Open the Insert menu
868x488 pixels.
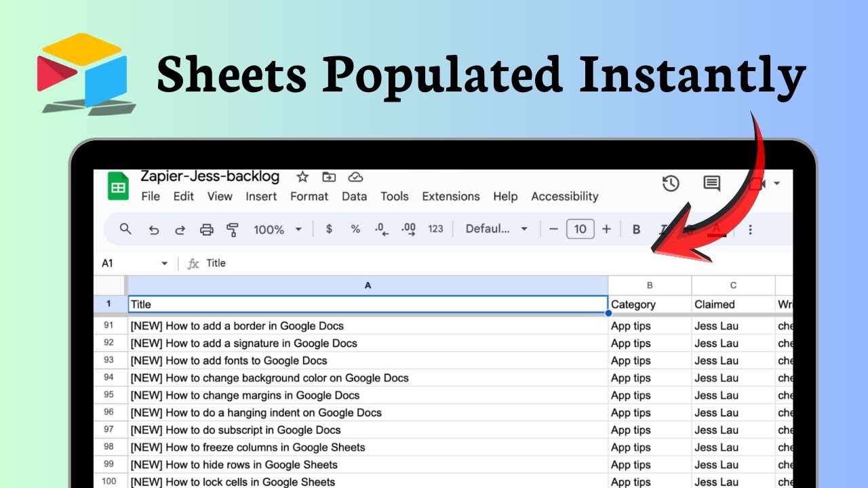point(261,197)
